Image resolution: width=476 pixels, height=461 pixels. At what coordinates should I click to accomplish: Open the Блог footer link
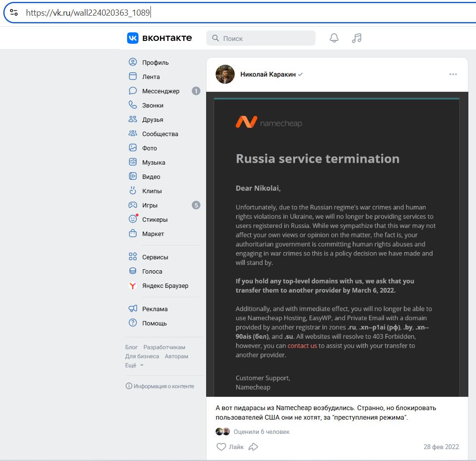tap(131, 347)
